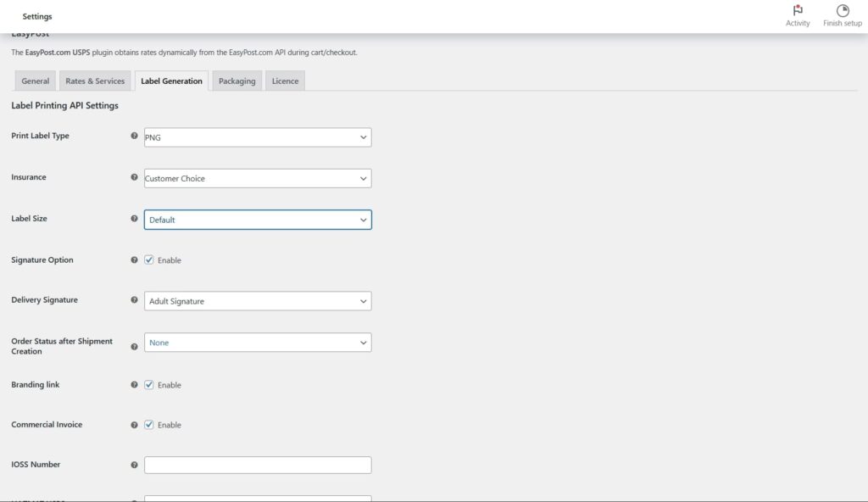Show help tooltip for Commercial Invoice
The width and height of the screenshot is (868, 502).
point(134,425)
